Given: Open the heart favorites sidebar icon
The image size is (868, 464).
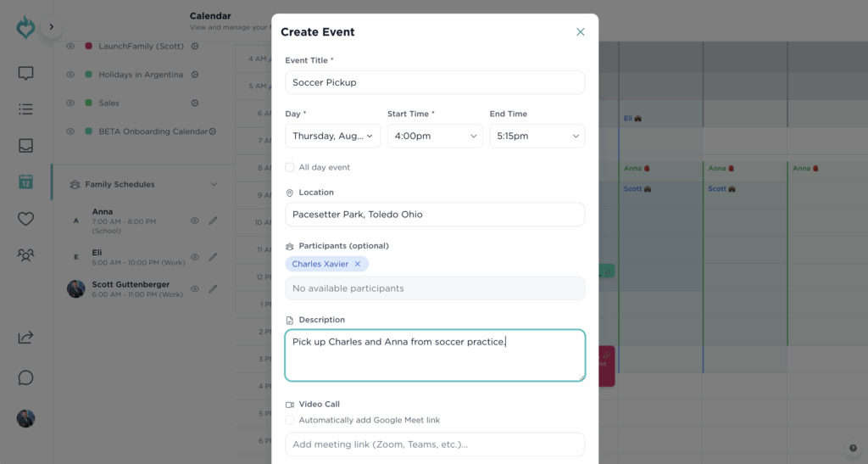Looking at the screenshot, I should tap(25, 219).
